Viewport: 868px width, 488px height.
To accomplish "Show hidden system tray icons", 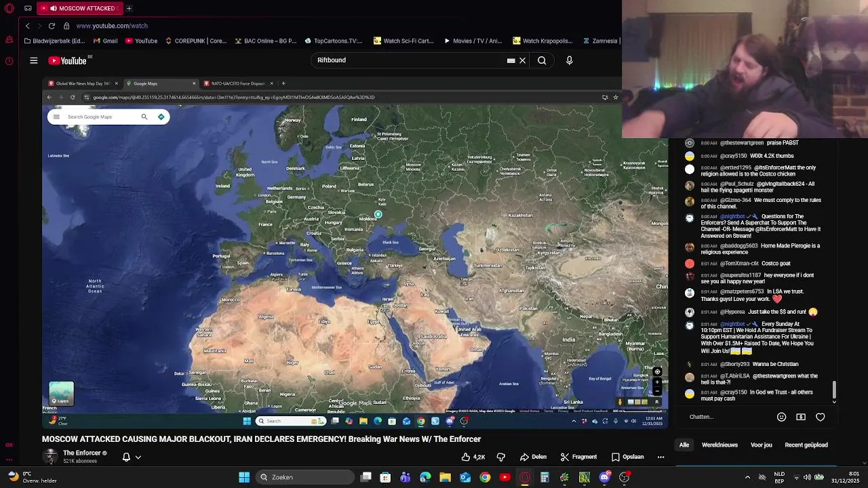I will pos(747,477).
